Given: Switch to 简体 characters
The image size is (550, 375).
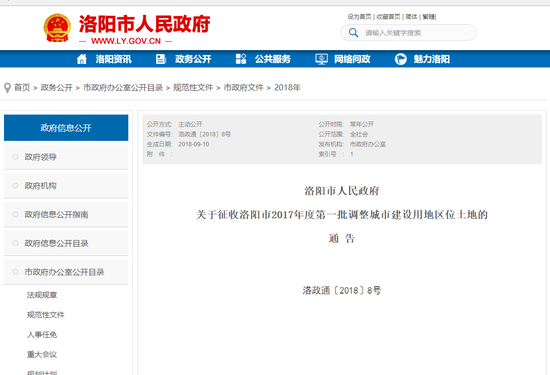Looking at the screenshot, I should coord(411,17).
